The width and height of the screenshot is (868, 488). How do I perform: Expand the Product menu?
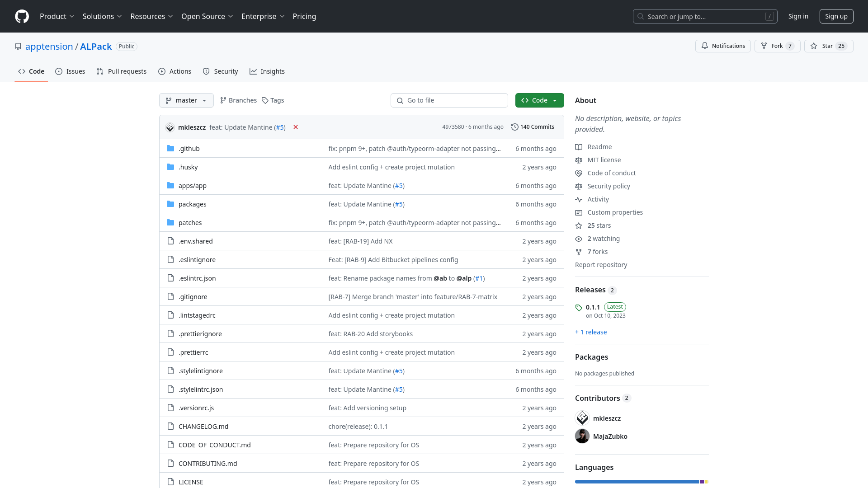(x=57, y=16)
